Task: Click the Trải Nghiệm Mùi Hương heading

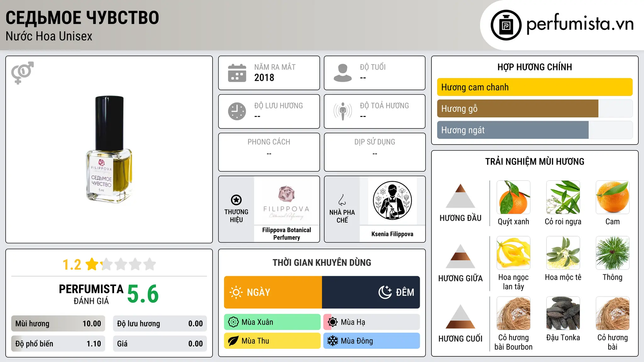Action: click(x=535, y=162)
